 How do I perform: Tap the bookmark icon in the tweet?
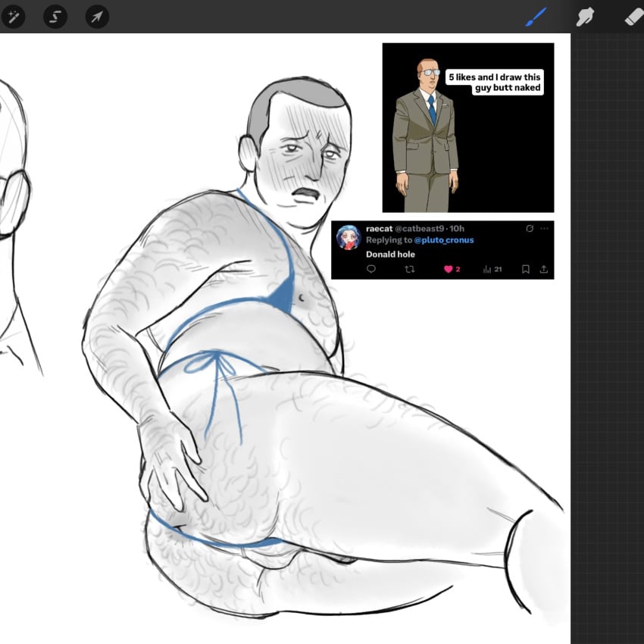click(x=525, y=269)
